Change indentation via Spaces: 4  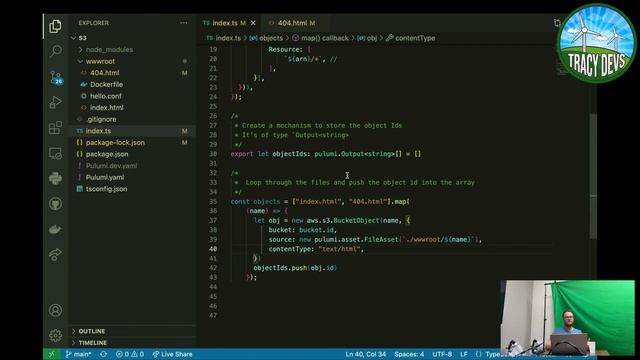(x=409, y=354)
